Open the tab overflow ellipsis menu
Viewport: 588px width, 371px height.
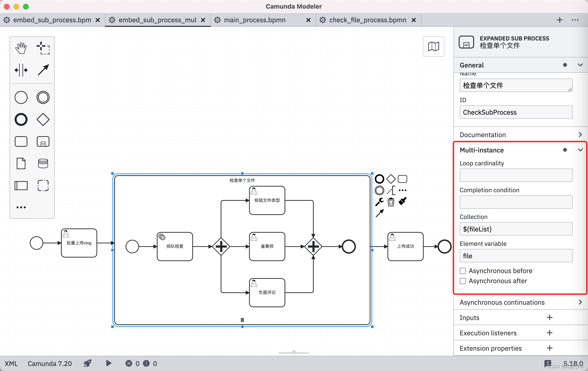point(575,20)
